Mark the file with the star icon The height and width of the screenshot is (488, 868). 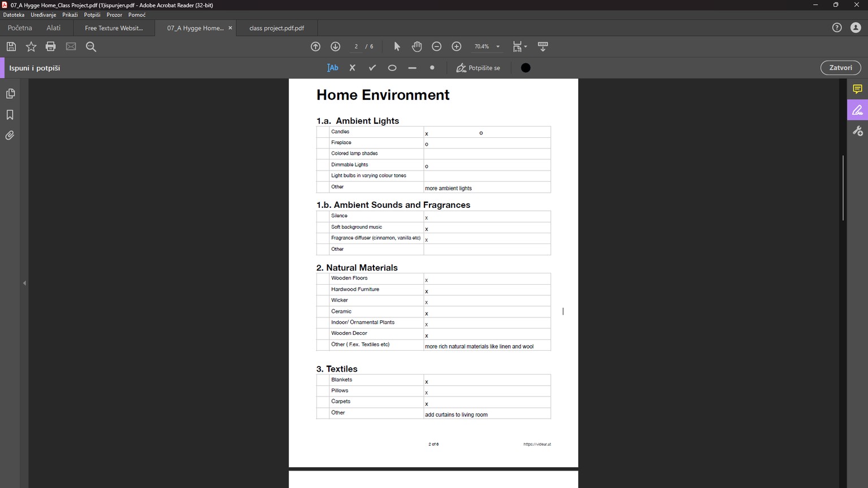coord(31,47)
